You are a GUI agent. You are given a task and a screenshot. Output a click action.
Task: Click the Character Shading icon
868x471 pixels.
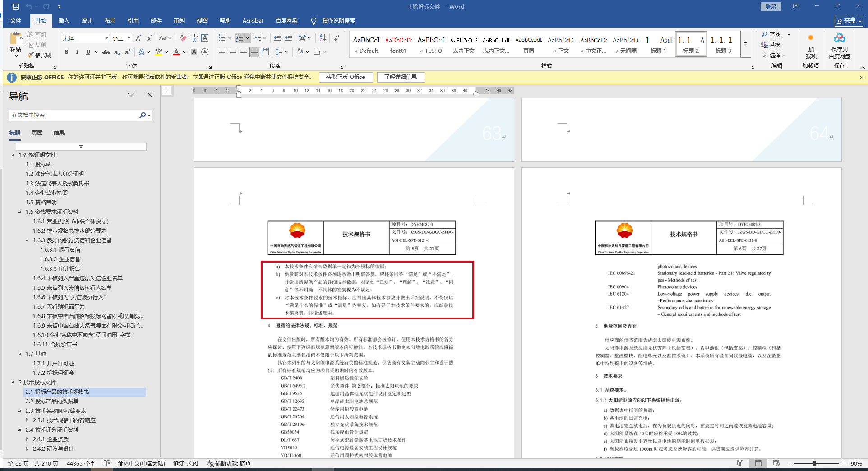(194, 52)
